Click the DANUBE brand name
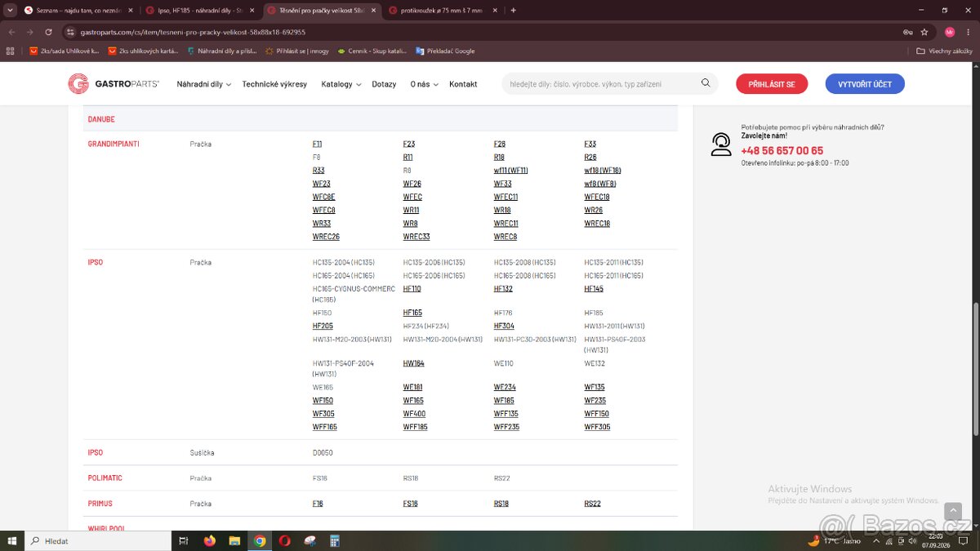Viewport: 980px width, 551px height. click(x=101, y=119)
